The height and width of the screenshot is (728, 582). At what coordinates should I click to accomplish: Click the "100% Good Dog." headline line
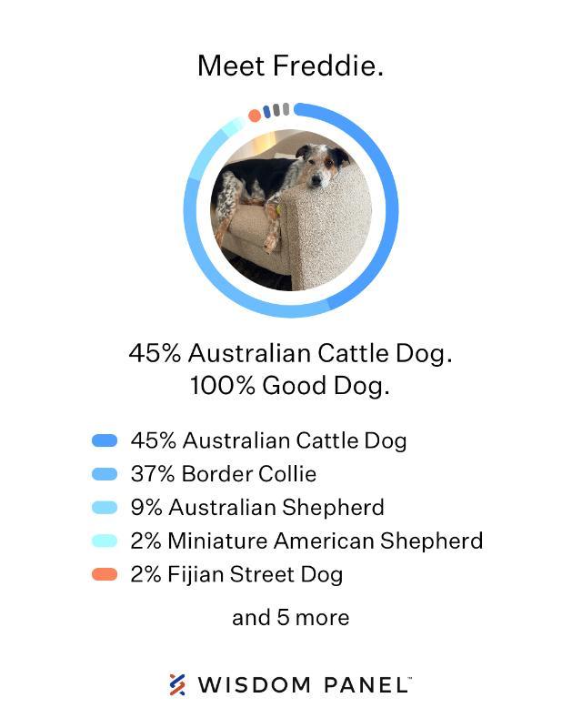(290, 386)
